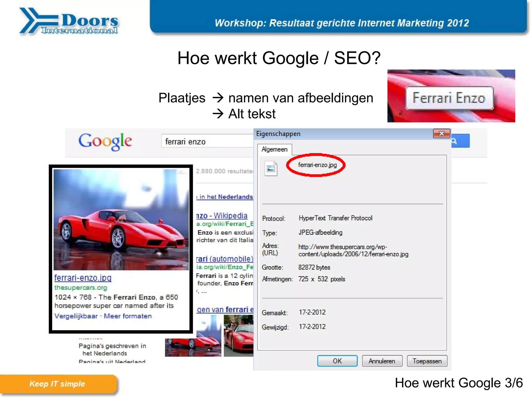The width and height of the screenshot is (532, 399).
Task: Click the Google logo
Action: (x=105, y=142)
